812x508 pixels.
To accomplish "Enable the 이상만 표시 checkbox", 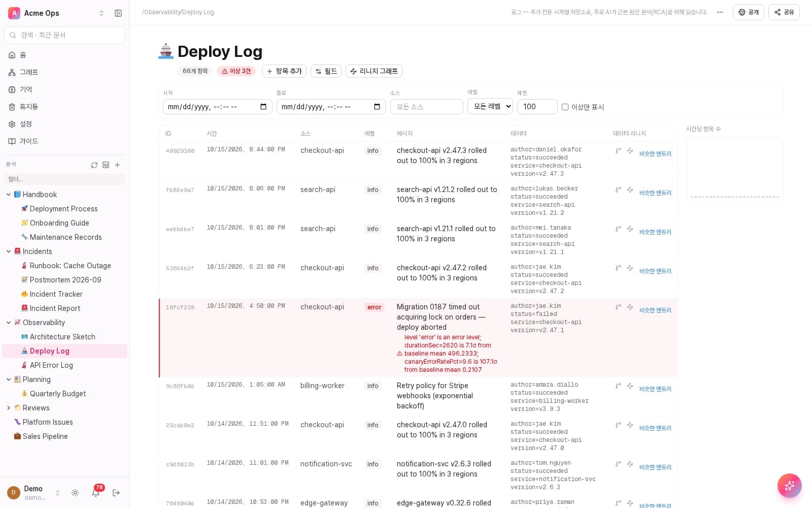I will pos(565,107).
